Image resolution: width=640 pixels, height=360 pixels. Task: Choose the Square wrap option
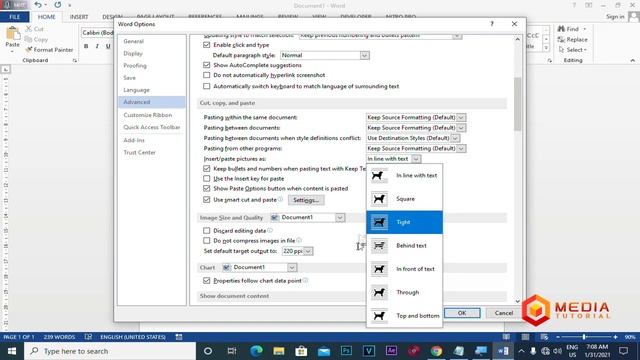pyautogui.click(x=404, y=199)
